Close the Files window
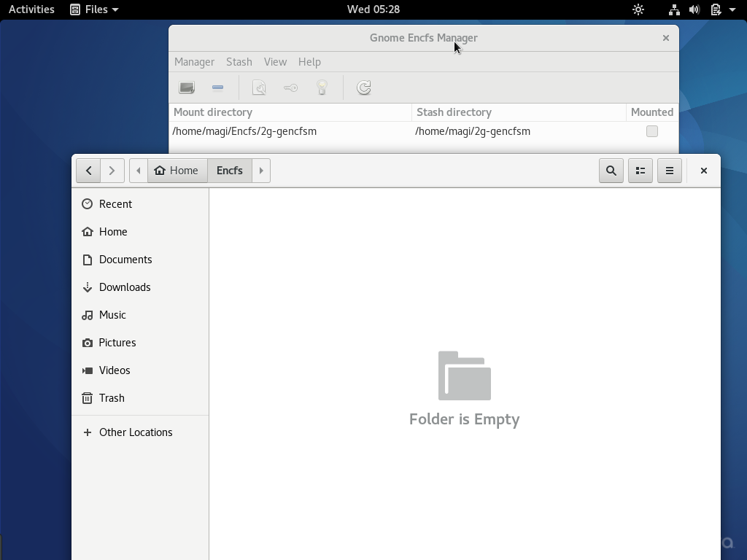This screenshot has width=747, height=560. pos(704,171)
